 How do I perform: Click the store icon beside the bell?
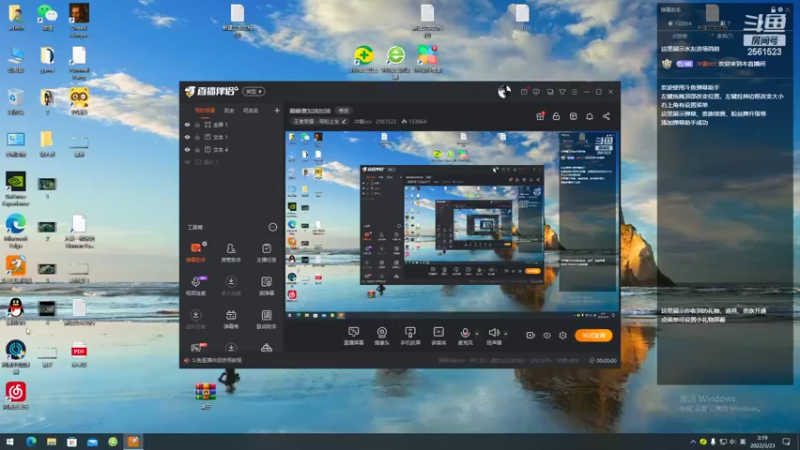coord(573,116)
